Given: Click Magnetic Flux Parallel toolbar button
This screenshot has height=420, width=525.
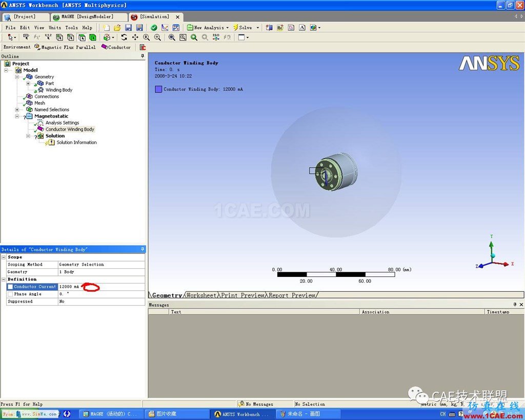Looking at the screenshot, I should click(65, 47).
